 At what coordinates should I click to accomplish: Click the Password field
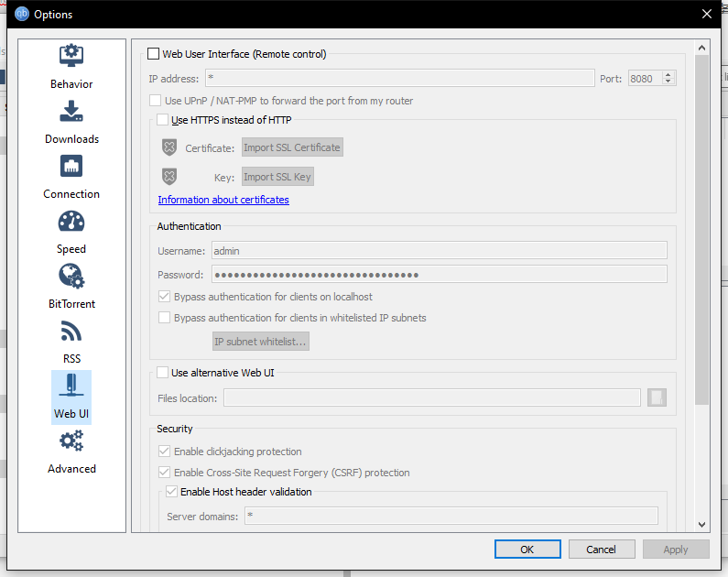pyautogui.click(x=440, y=275)
